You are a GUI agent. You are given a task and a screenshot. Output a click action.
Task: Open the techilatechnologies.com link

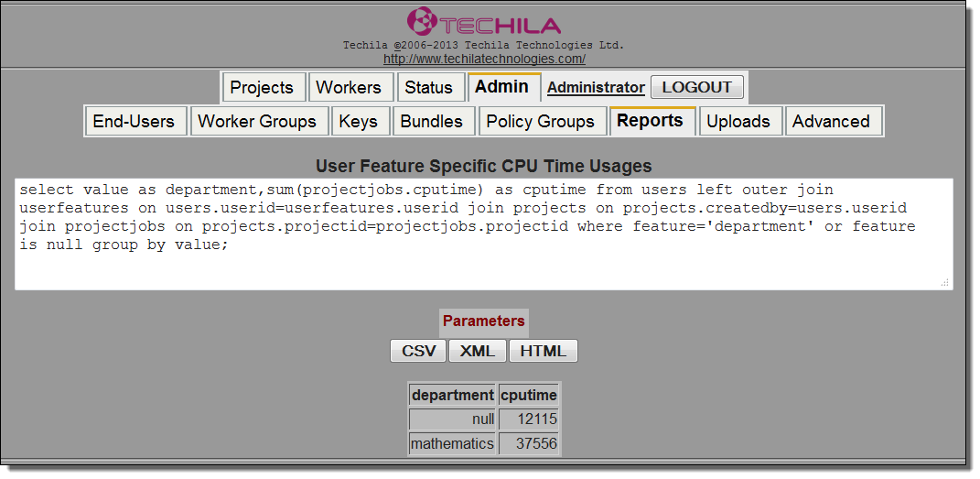[x=484, y=59]
